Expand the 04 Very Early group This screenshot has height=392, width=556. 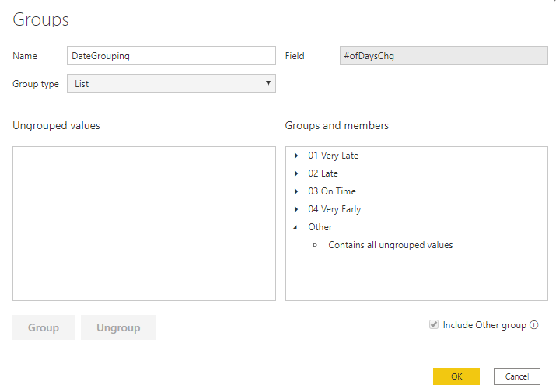pos(296,209)
